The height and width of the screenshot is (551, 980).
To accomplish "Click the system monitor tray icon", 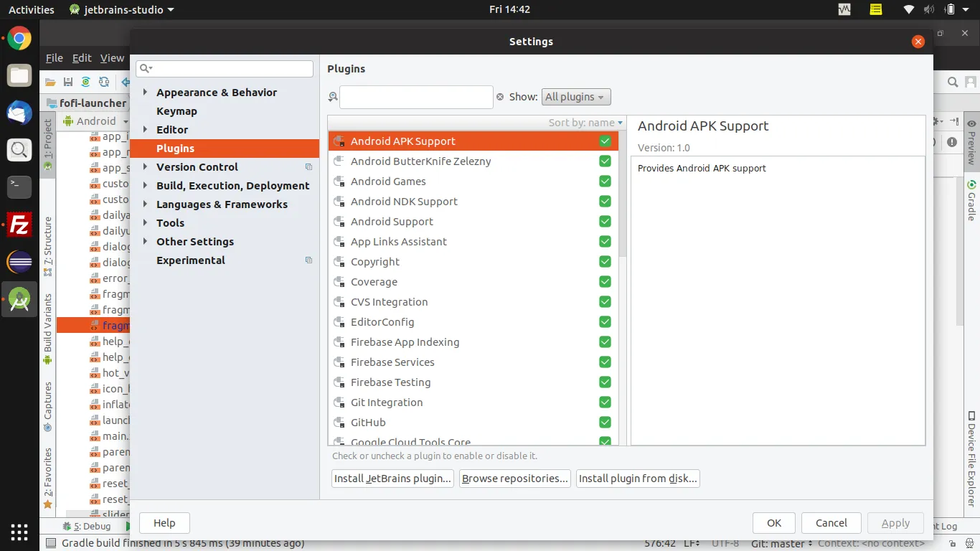I will point(844,9).
